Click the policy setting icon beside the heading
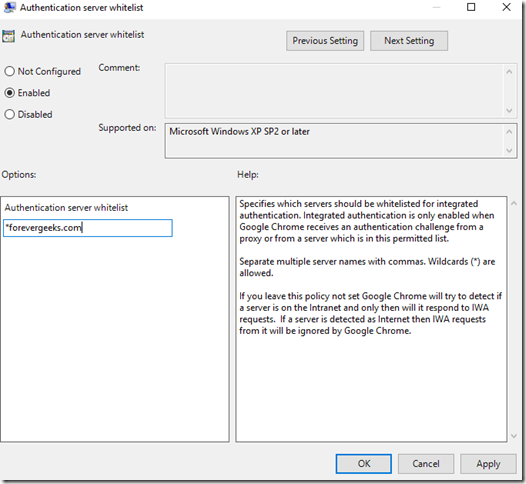Screen dimensions: 526x484 pyautogui.click(x=8, y=36)
